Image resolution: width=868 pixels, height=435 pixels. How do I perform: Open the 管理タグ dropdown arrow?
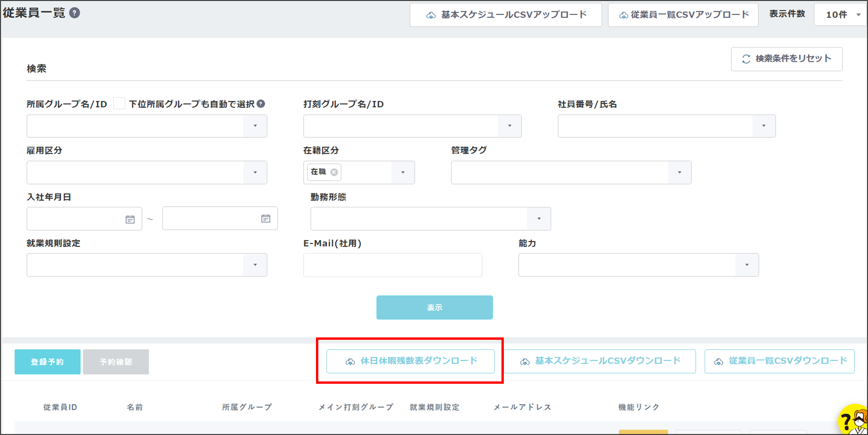coord(679,172)
